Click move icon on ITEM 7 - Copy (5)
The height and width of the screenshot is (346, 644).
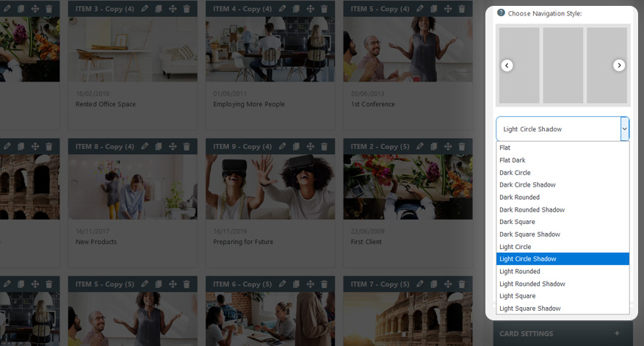tap(448, 284)
